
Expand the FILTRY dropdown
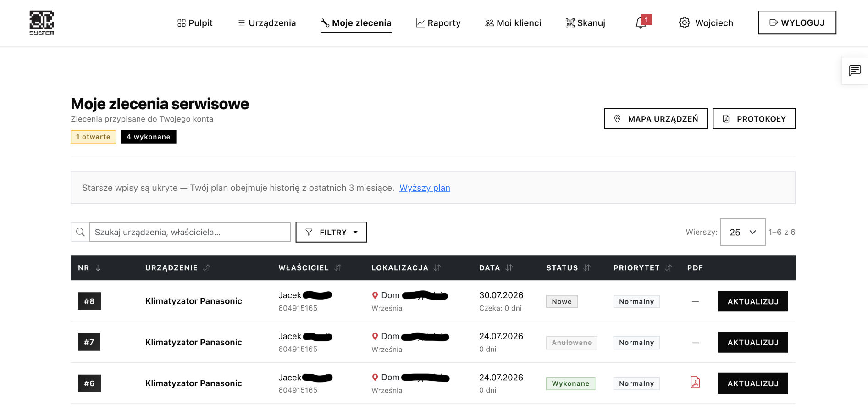tap(331, 232)
